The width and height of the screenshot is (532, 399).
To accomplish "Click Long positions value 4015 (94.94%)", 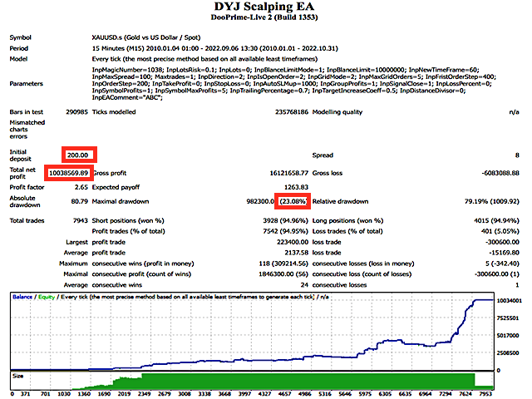I will [x=496, y=221].
